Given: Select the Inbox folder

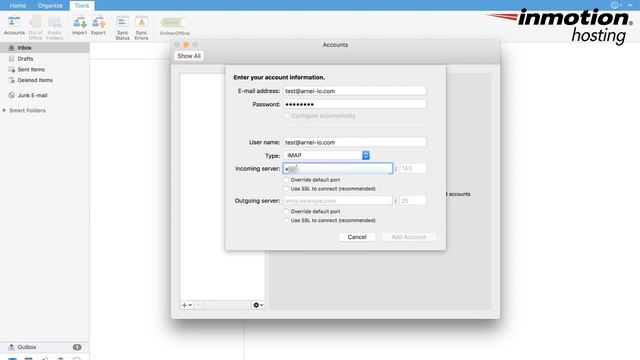Looking at the screenshot, I should pos(44,48).
